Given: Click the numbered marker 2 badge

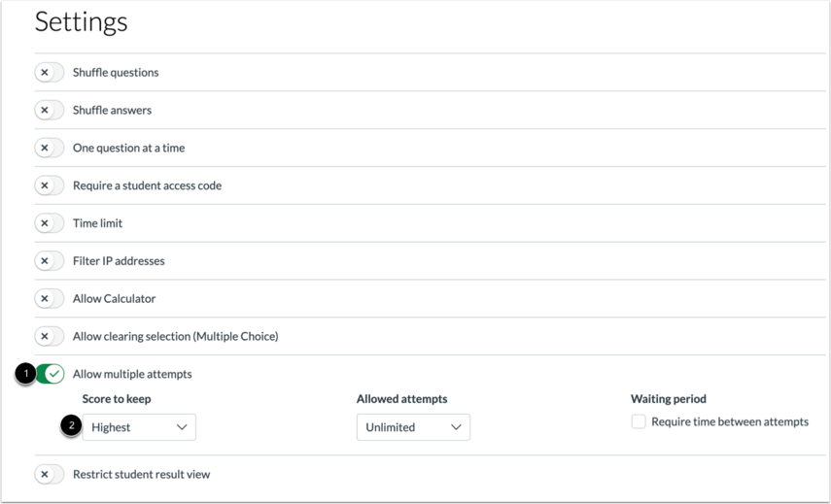Looking at the screenshot, I should tap(70, 426).
